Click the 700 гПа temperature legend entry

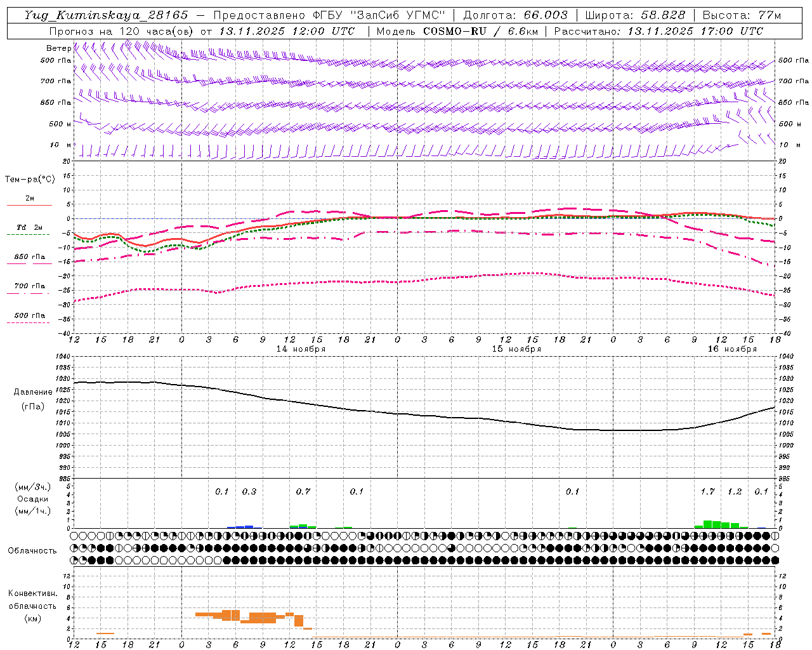30,286
